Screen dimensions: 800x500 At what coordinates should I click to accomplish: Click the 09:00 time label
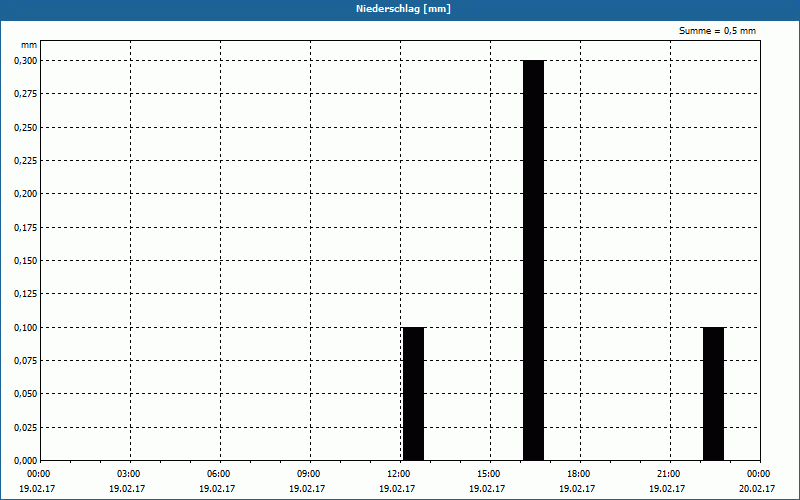(x=308, y=474)
